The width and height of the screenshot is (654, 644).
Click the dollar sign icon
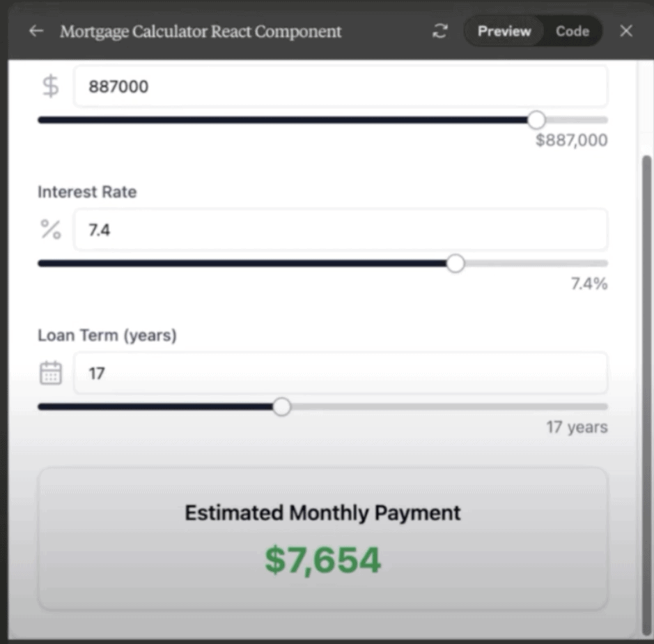[51, 86]
